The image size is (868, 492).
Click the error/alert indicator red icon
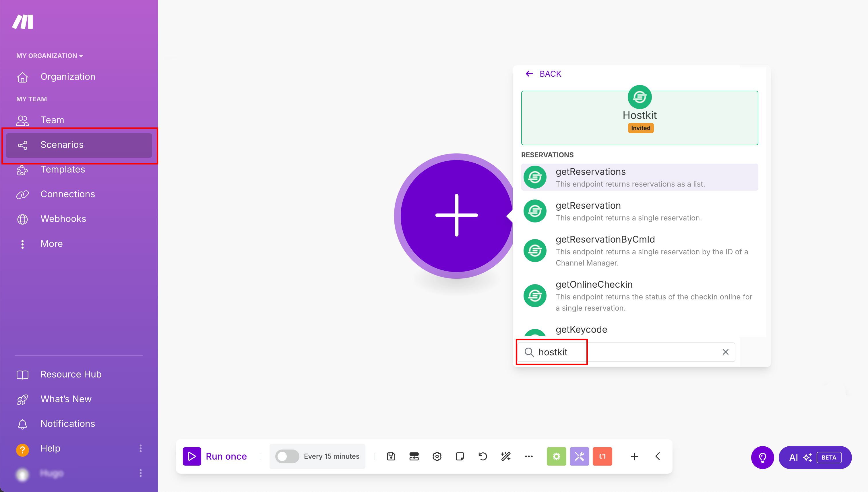(602, 456)
